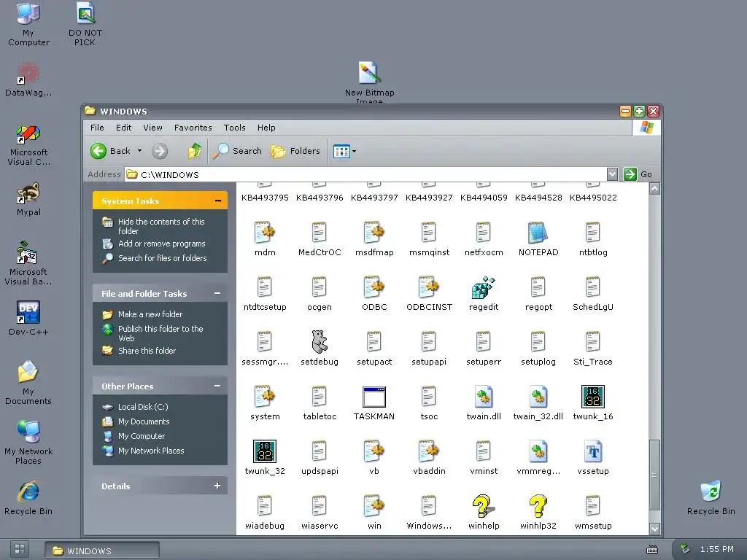Click Search for files or folders link

tap(163, 258)
